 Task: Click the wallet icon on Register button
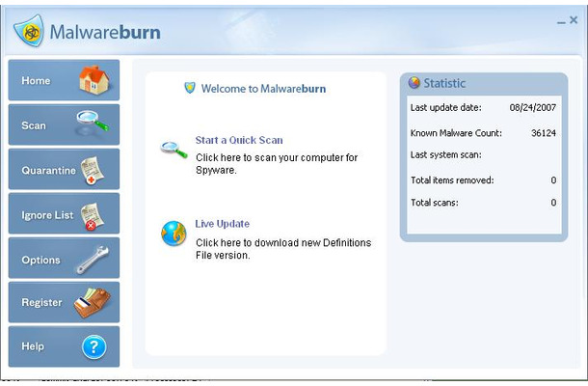coord(93,303)
